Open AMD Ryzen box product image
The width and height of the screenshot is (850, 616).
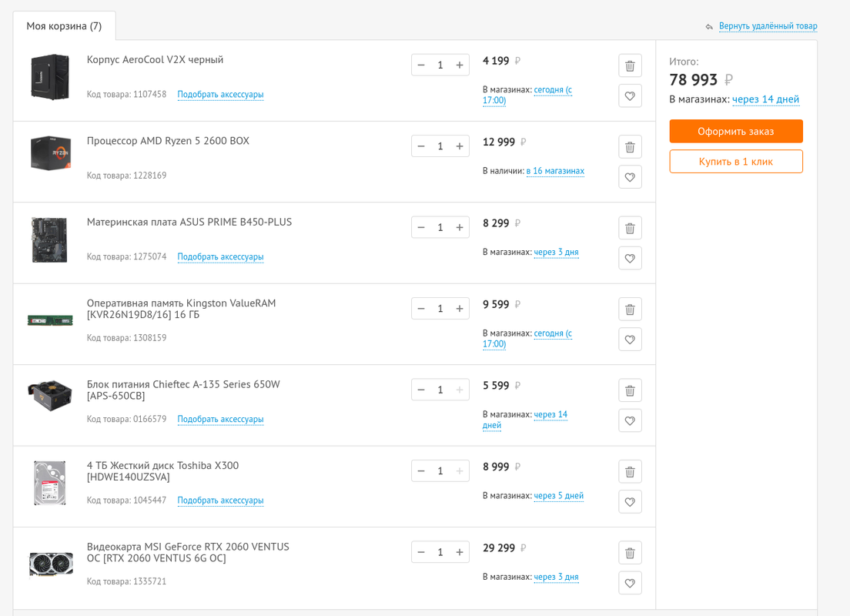tap(50, 152)
